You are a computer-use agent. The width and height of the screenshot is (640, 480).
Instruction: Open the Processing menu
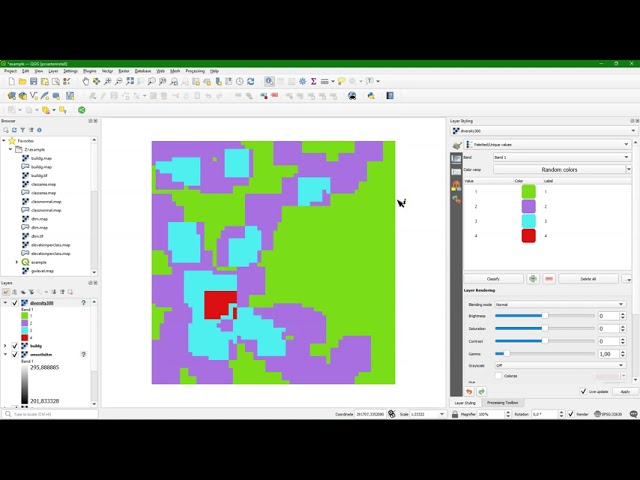click(x=195, y=71)
